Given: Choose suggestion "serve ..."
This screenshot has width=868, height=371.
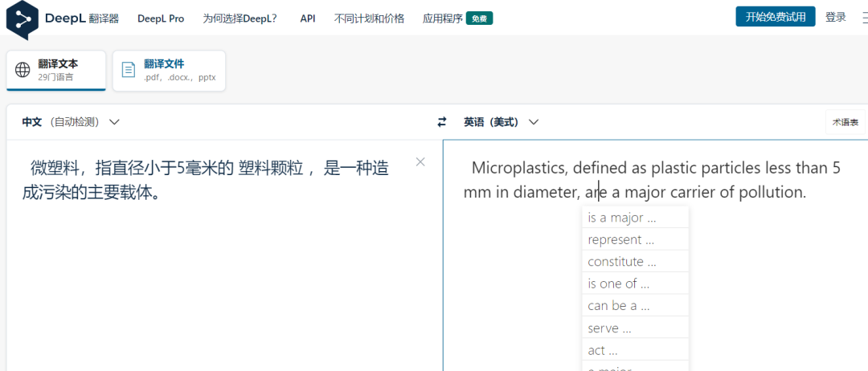Looking at the screenshot, I should [x=635, y=328].
